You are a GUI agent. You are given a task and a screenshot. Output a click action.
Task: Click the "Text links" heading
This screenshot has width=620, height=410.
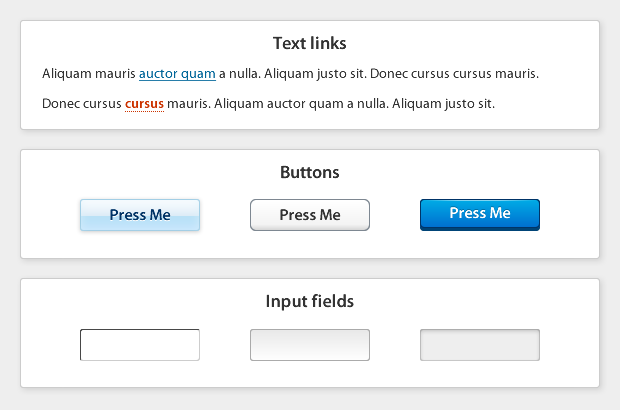click(310, 44)
